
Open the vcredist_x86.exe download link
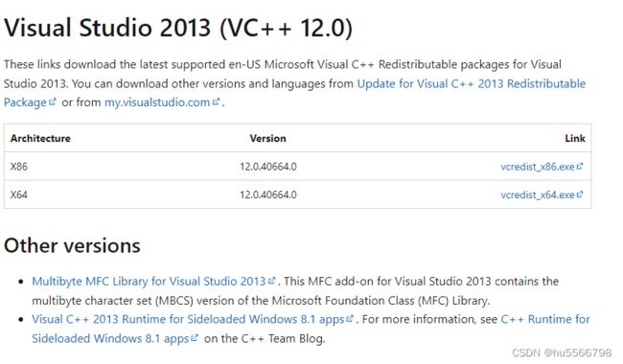pos(537,167)
